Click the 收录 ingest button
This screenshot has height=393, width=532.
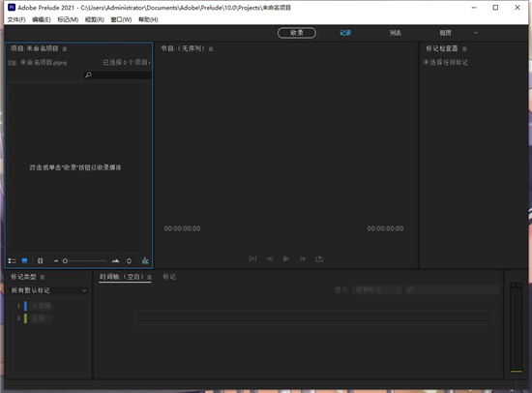pyautogui.click(x=297, y=33)
